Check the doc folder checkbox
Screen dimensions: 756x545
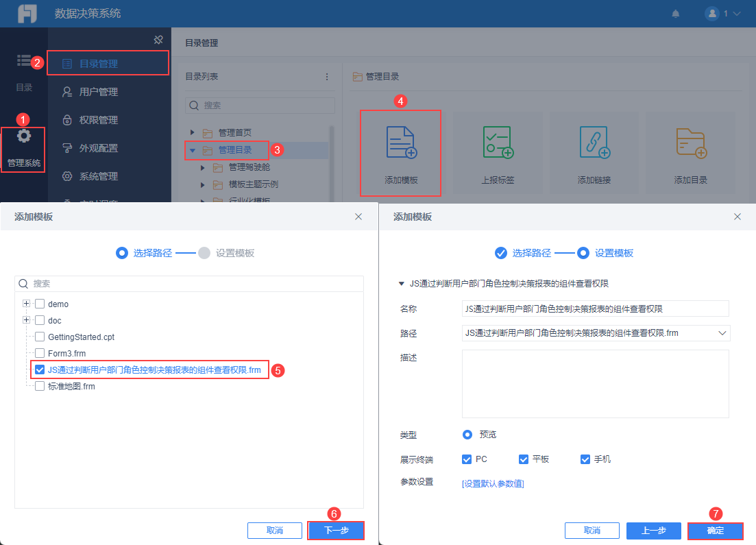[x=40, y=320]
